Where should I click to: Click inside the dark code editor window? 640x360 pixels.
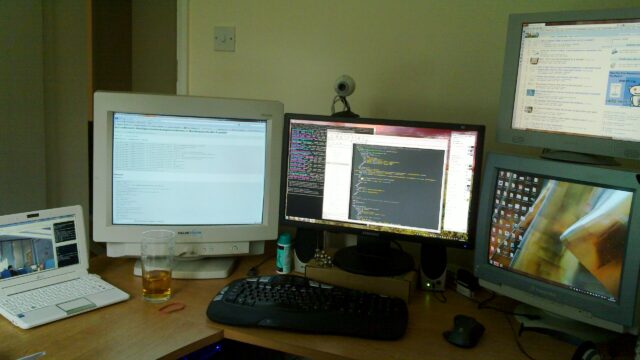click(x=397, y=186)
